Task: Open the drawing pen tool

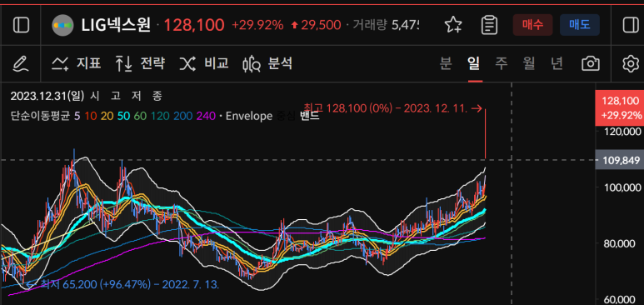Action: 21,63
